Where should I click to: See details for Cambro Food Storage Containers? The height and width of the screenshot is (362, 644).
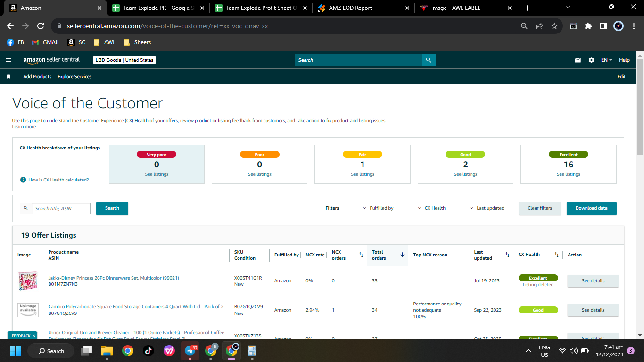tap(593, 310)
